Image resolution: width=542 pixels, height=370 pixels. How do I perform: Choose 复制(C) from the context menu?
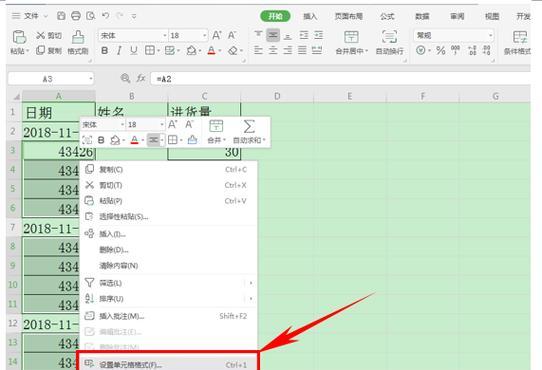[169, 169]
